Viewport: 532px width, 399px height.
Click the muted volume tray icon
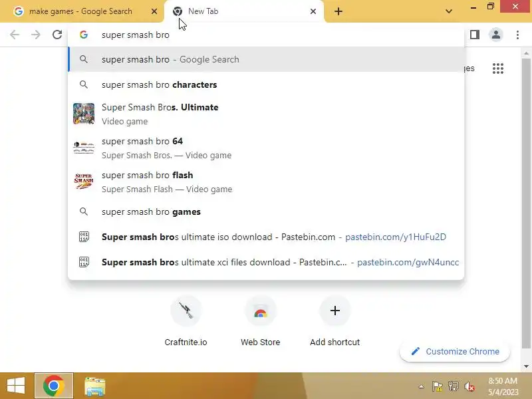469,386
